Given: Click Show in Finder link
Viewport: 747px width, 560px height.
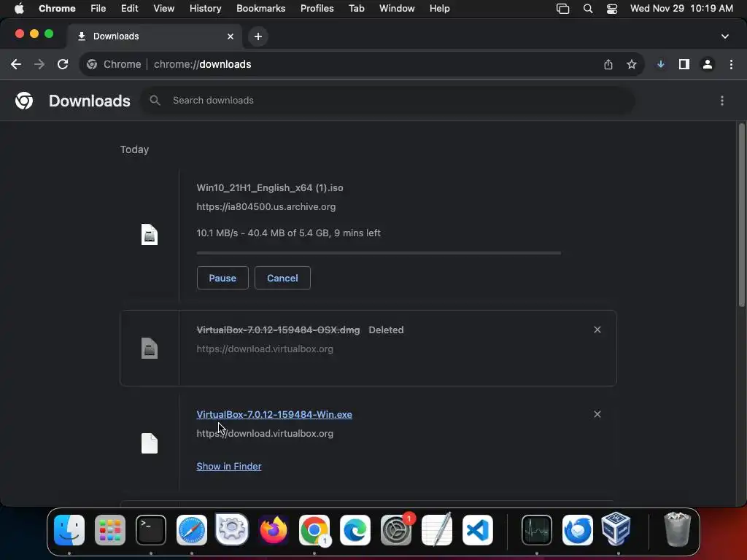Looking at the screenshot, I should click(x=228, y=466).
